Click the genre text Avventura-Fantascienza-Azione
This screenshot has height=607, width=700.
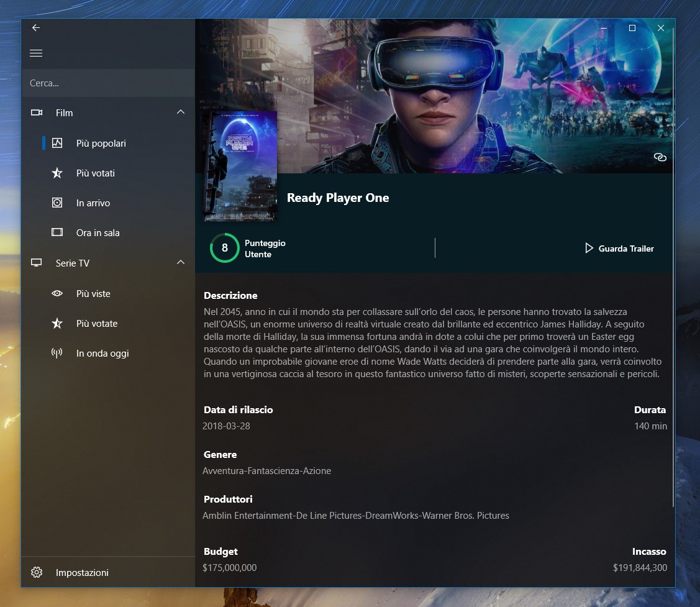[266, 471]
